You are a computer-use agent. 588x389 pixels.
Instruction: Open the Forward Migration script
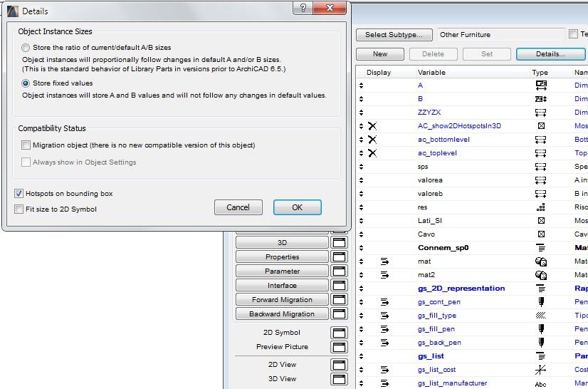tap(282, 300)
